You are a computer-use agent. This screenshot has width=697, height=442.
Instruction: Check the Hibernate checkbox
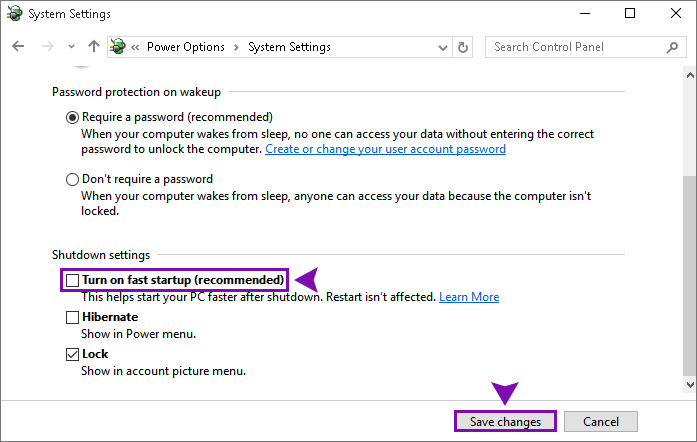pyautogui.click(x=72, y=317)
